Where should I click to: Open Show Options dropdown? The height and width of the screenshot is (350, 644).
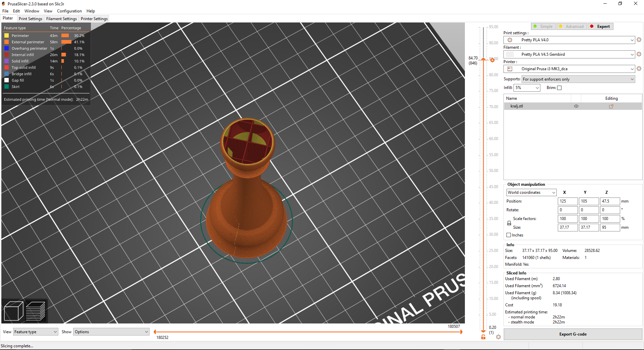(111, 332)
